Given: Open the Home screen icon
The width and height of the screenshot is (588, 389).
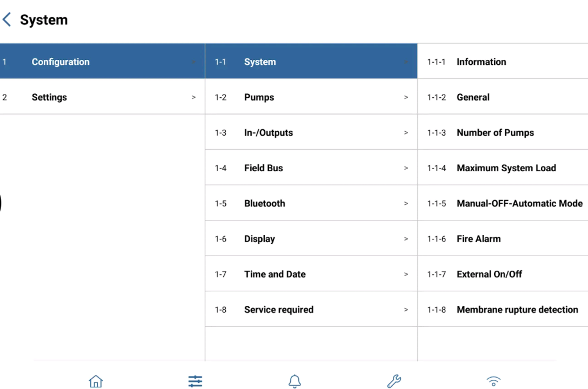Looking at the screenshot, I should 96,381.
